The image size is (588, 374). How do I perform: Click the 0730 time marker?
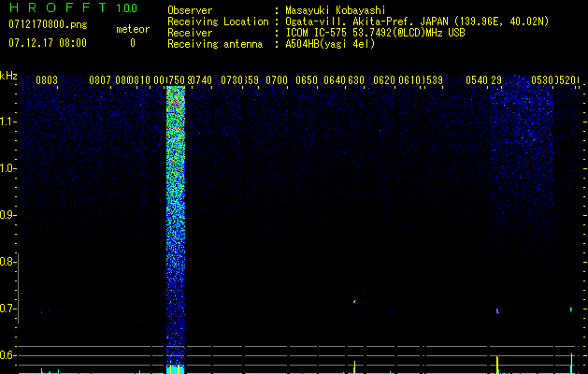coord(232,80)
